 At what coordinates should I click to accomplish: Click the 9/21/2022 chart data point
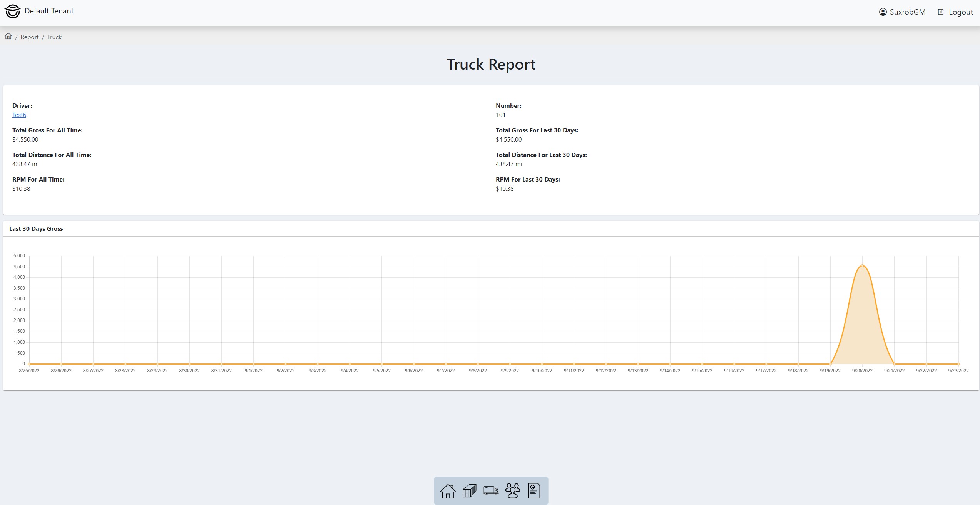pos(894,364)
